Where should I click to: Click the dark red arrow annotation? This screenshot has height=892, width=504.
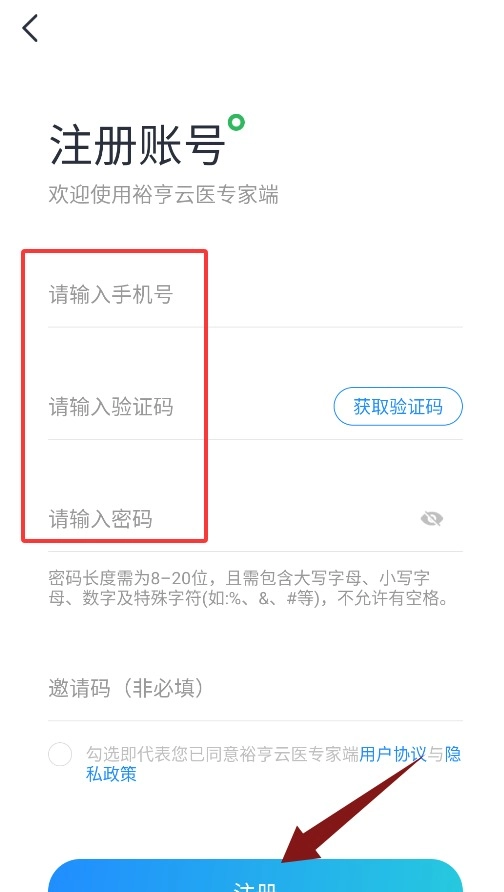click(354, 807)
